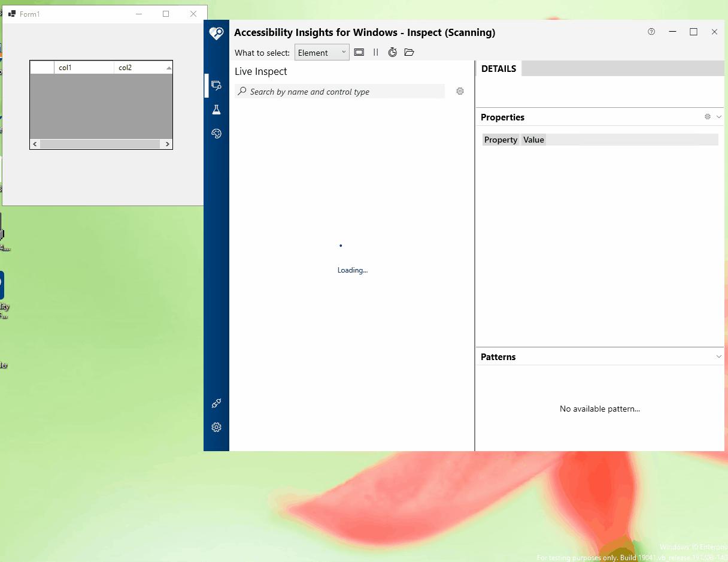Click the DETAILS header
The image size is (728, 562).
[498, 68]
